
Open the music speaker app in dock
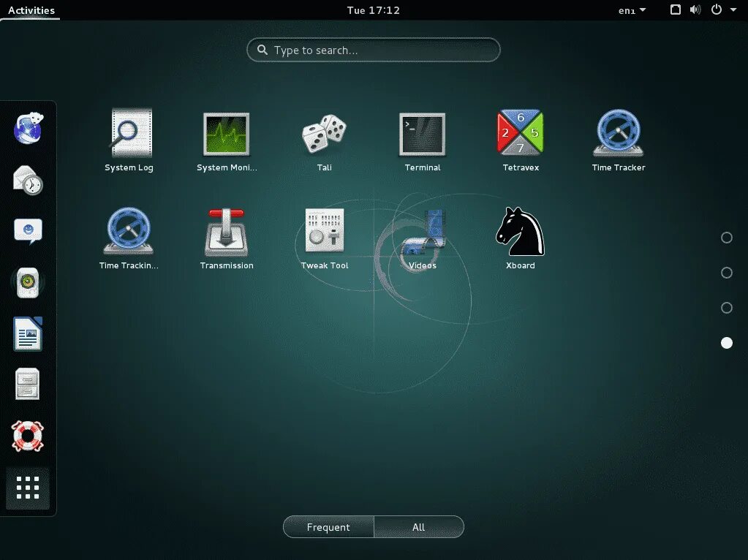28,283
